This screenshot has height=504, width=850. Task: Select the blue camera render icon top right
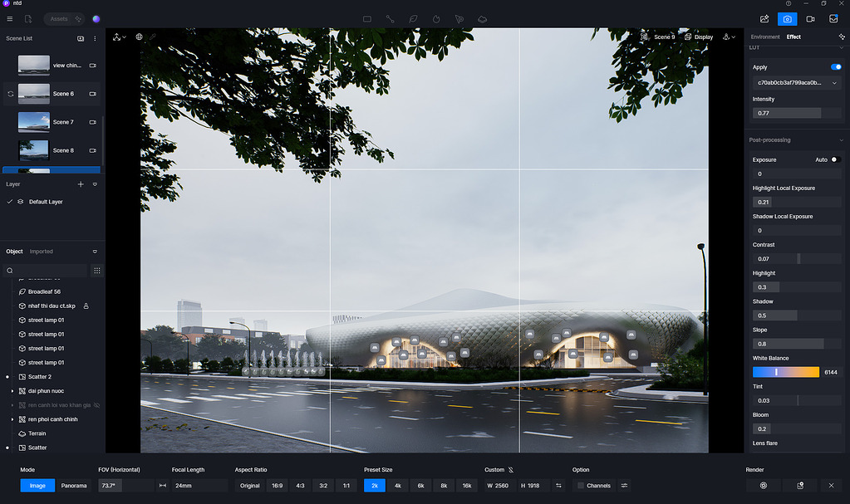click(787, 18)
